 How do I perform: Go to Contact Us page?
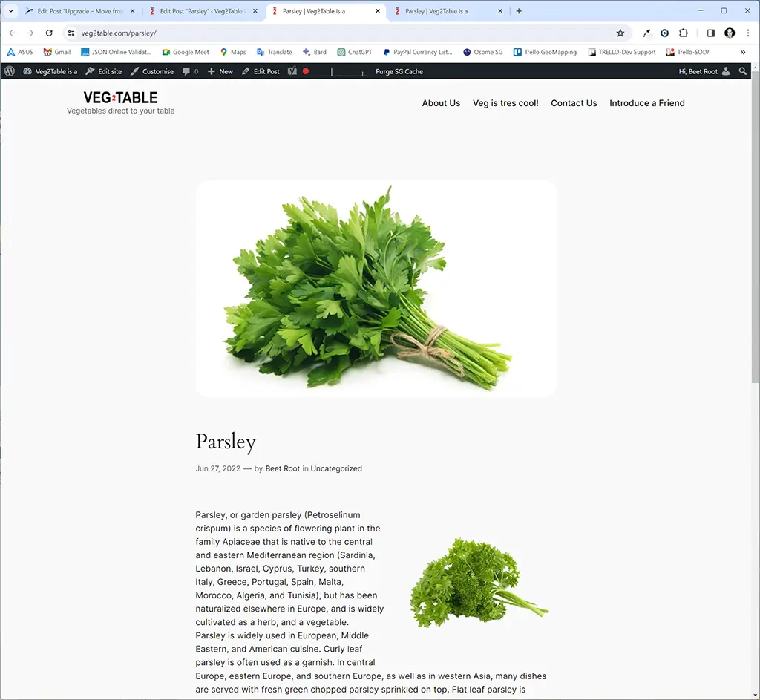(574, 103)
